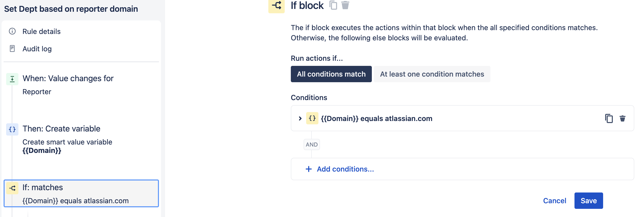Delete the If block via trash icon
Screen dimensions: 644x217
click(345, 5)
